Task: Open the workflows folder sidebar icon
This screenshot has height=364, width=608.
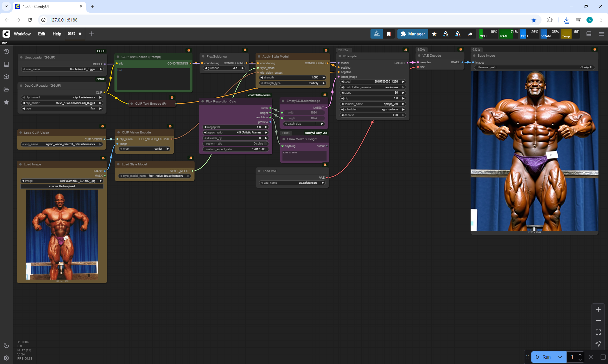Action: [6, 89]
